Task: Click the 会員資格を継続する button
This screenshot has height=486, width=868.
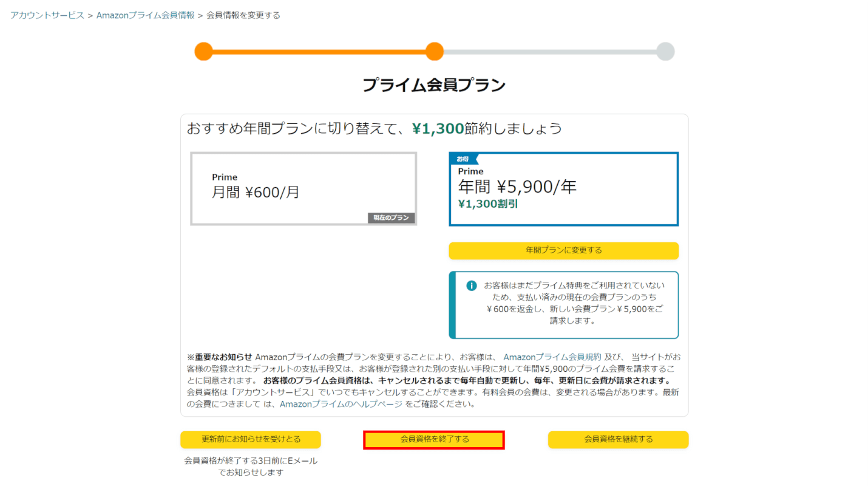Action: 618,439
